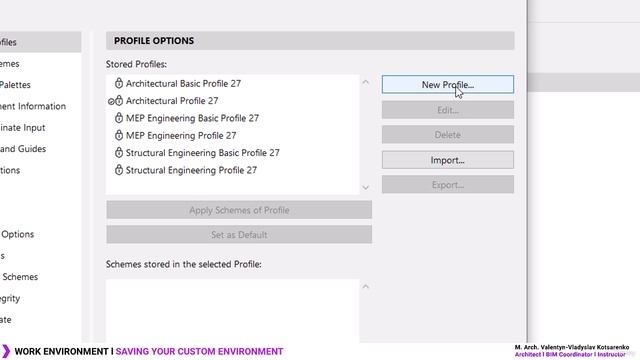
Task: Click the New Profile... button
Action: (x=448, y=84)
